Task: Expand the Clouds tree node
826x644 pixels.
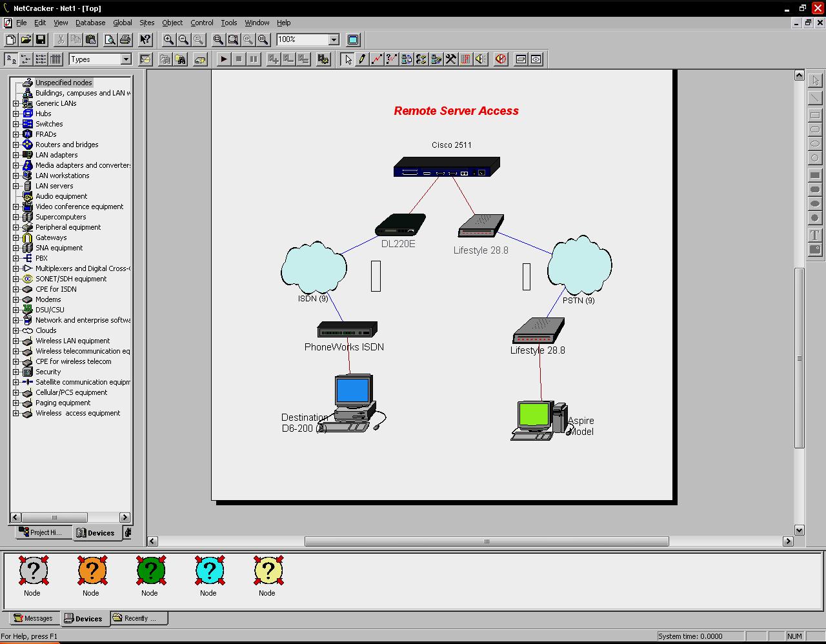Action: pyautogui.click(x=16, y=330)
